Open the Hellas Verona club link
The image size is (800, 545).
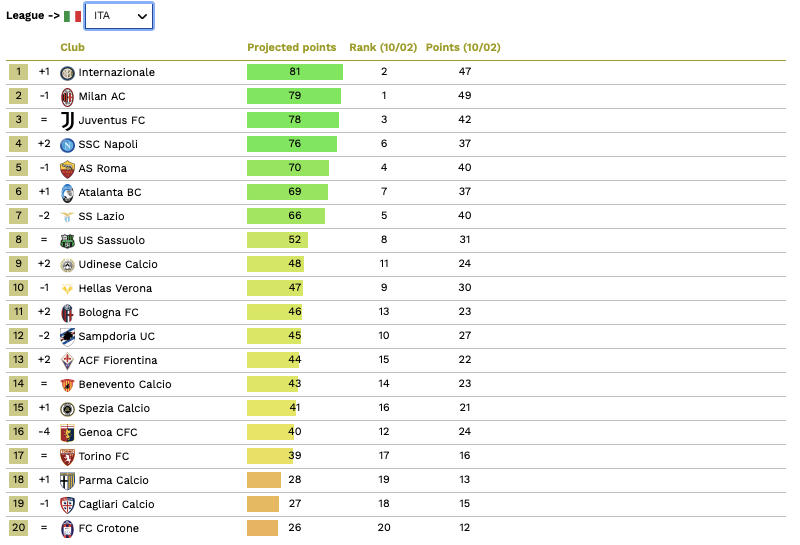click(x=115, y=288)
